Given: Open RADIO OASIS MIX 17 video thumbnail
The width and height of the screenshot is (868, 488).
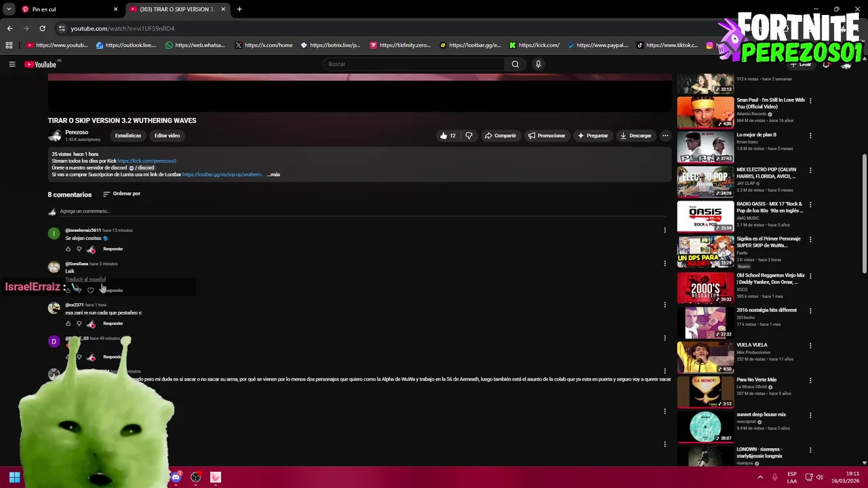Looking at the screenshot, I should [705, 216].
